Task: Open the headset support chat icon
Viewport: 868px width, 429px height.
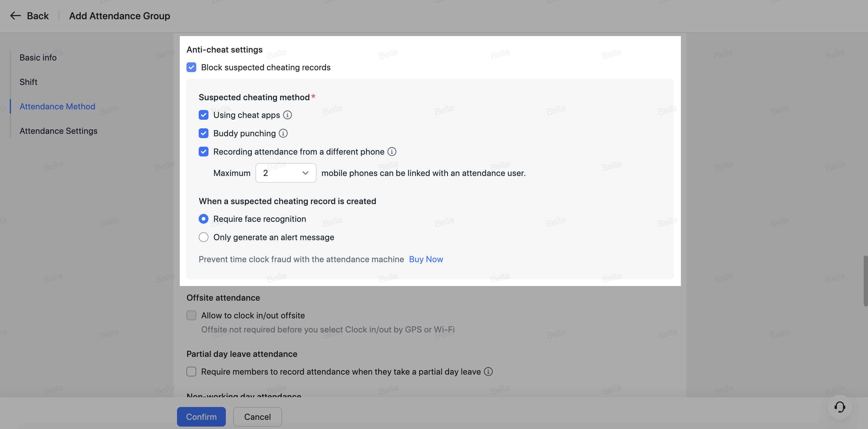Action: pyautogui.click(x=839, y=407)
